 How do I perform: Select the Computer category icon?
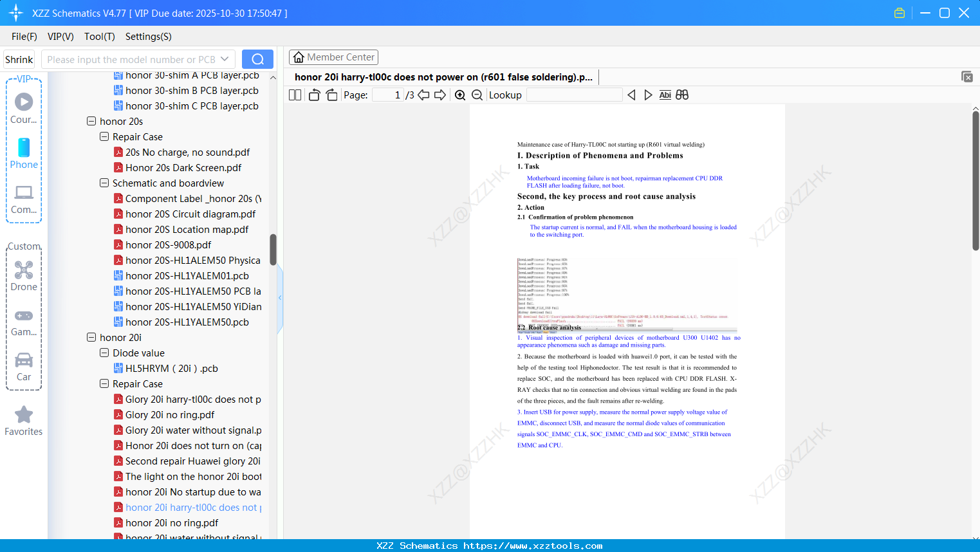tap(24, 199)
